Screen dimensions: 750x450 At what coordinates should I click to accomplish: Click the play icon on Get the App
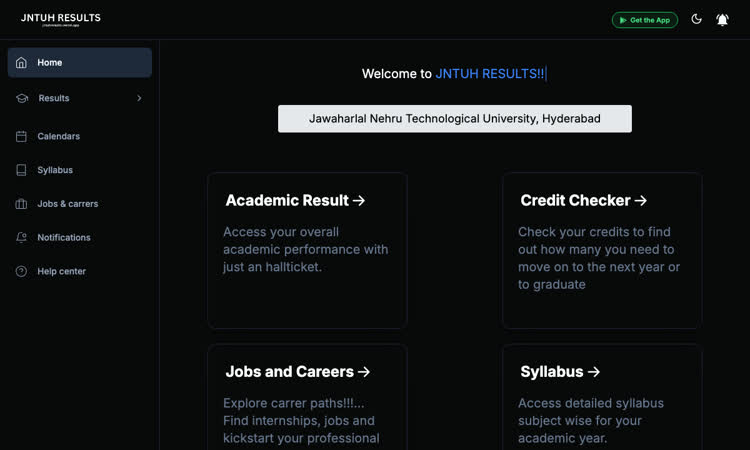pos(623,20)
